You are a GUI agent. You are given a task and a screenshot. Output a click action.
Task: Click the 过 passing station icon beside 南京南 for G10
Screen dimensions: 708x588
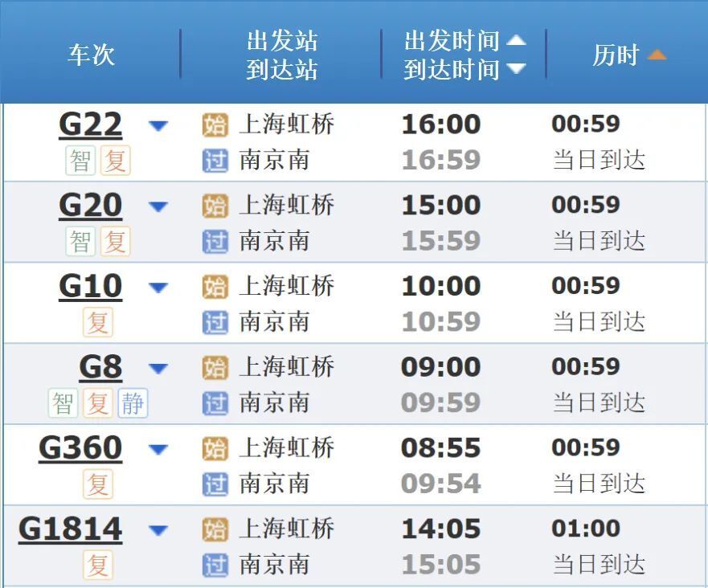pyautogui.click(x=215, y=323)
